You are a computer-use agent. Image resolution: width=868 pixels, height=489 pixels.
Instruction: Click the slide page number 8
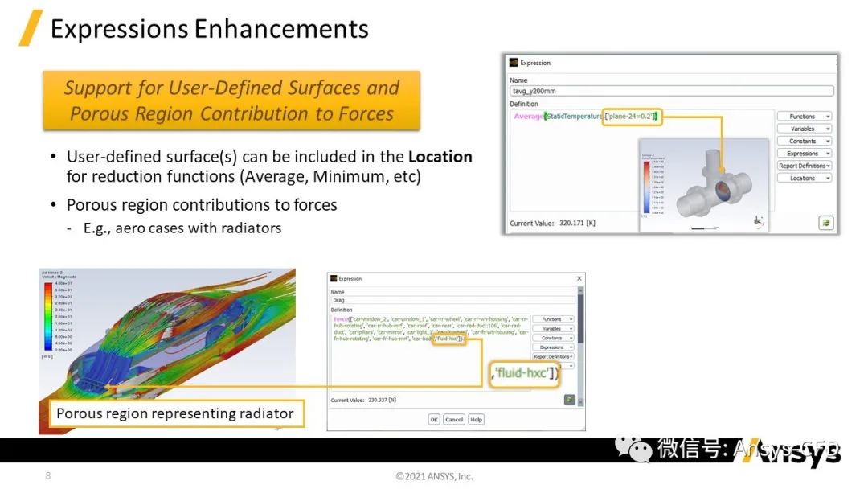point(48,475)
